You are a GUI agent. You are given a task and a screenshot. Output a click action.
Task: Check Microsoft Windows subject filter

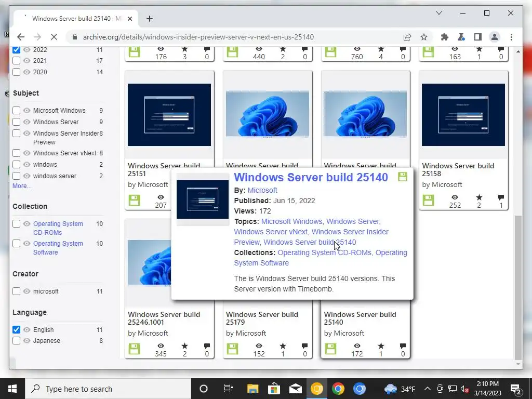16,110
